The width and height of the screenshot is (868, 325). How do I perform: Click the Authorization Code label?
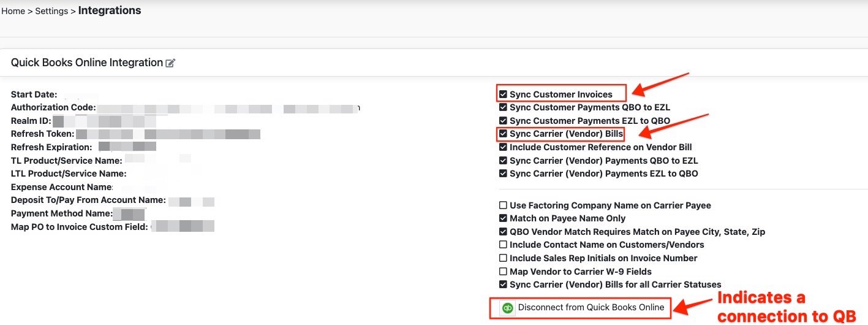pyautogui.click(x=53, y=107)
